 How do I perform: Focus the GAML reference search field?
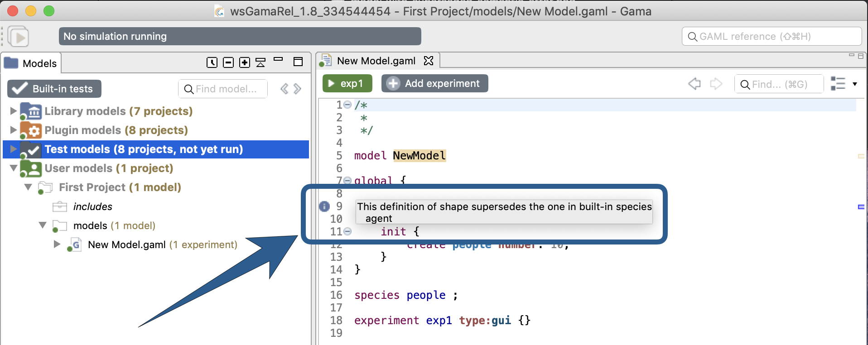(772, 36)
